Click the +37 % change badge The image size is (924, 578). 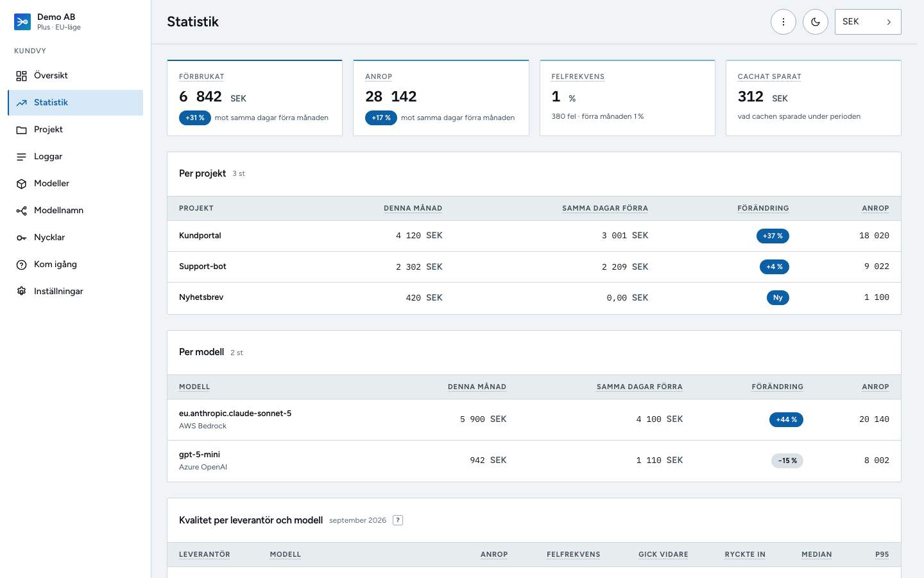pos(773,236)
